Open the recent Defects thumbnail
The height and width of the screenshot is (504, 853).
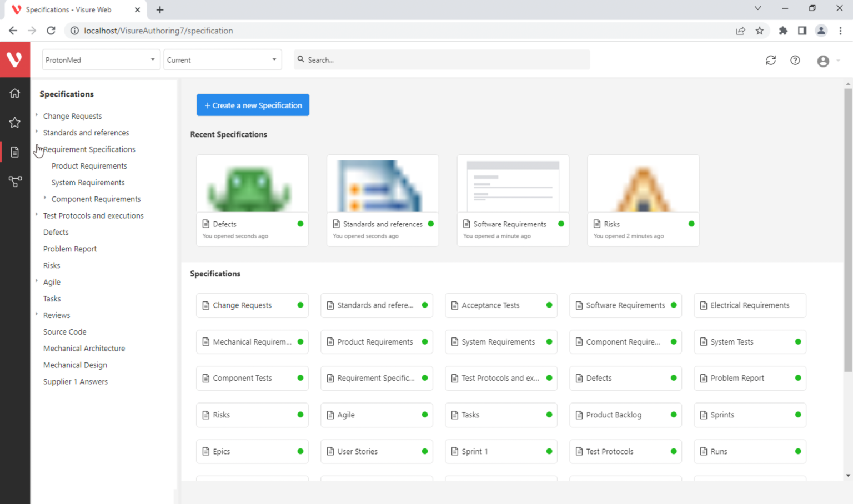[252, 184]
